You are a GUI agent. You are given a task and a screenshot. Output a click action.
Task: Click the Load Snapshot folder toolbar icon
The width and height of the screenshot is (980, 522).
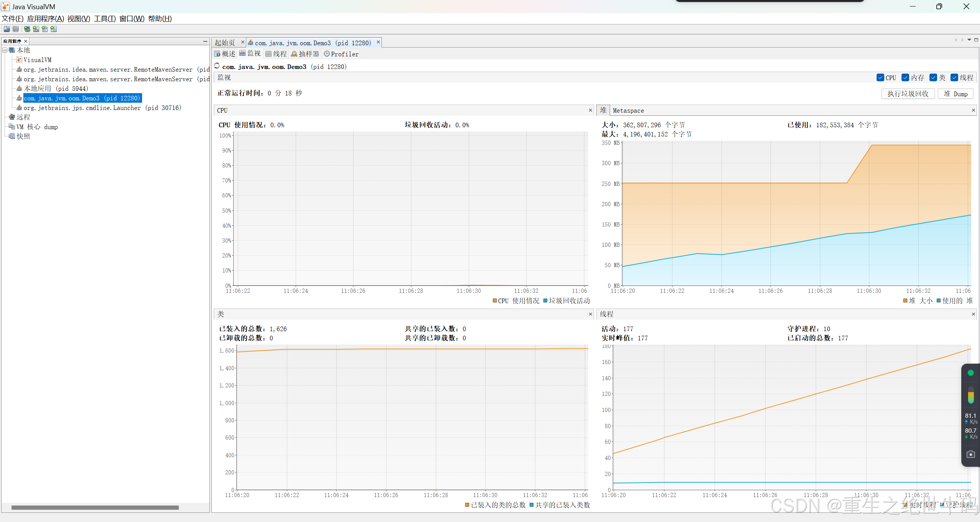point(7,29)
